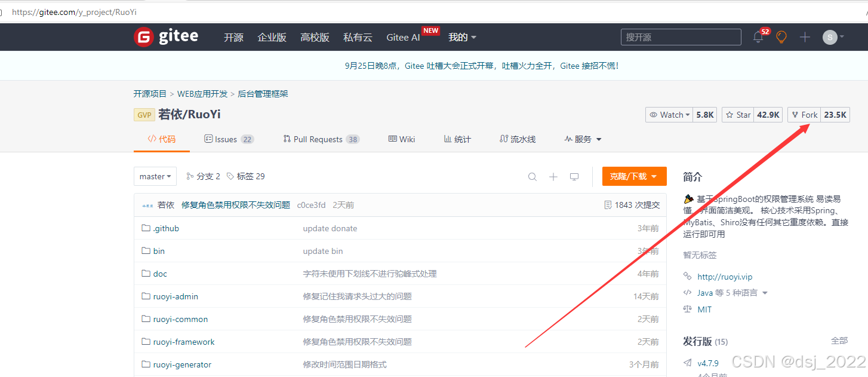This screenshot has height=377, width=868.
Task: Click the 5.8K watchers count
Action: point(705,115)
